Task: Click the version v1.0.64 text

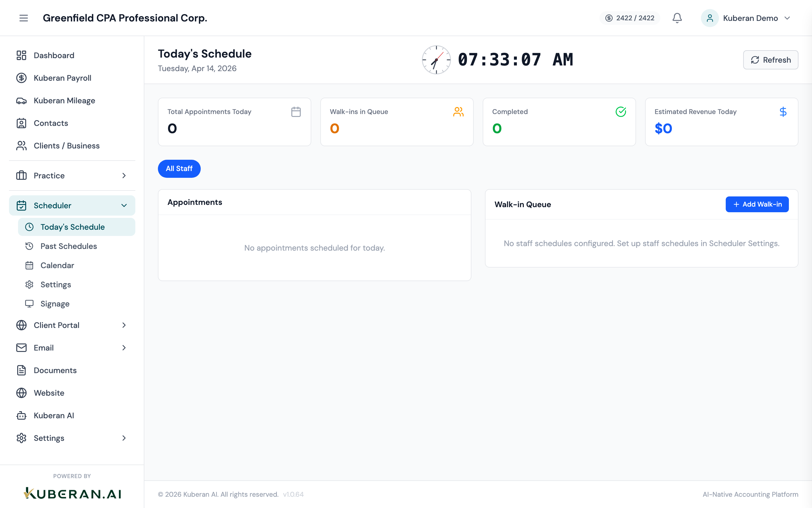Action: click(x=293, y=494)
